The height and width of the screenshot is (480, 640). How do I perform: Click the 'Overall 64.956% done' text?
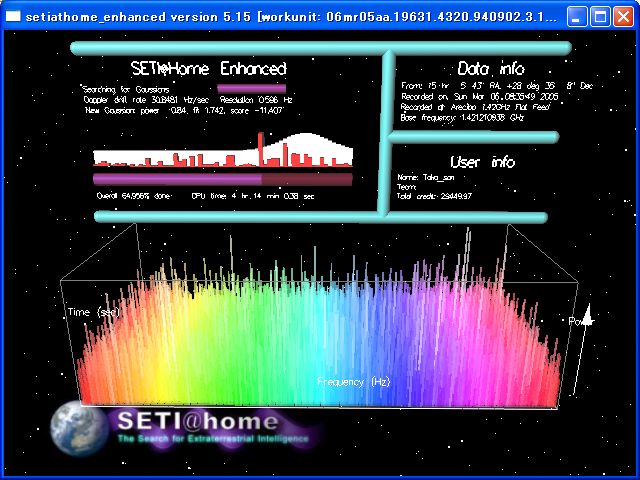pos(134,196)
